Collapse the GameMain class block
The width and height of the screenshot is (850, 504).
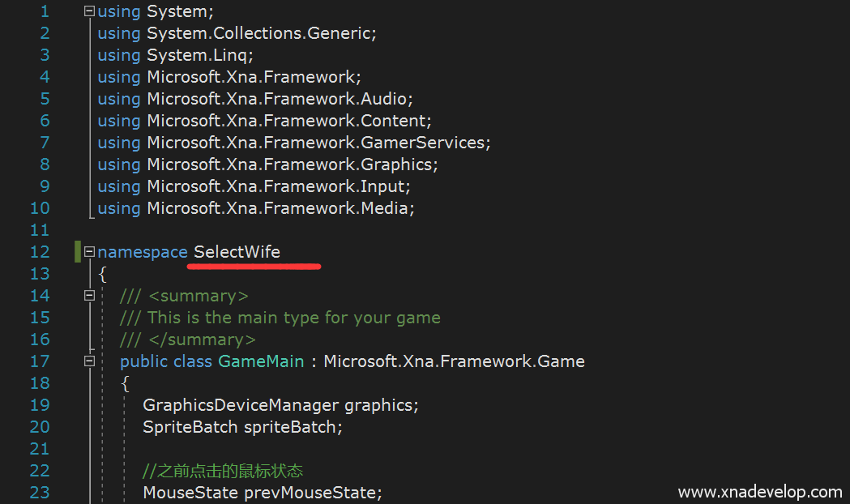89,361
